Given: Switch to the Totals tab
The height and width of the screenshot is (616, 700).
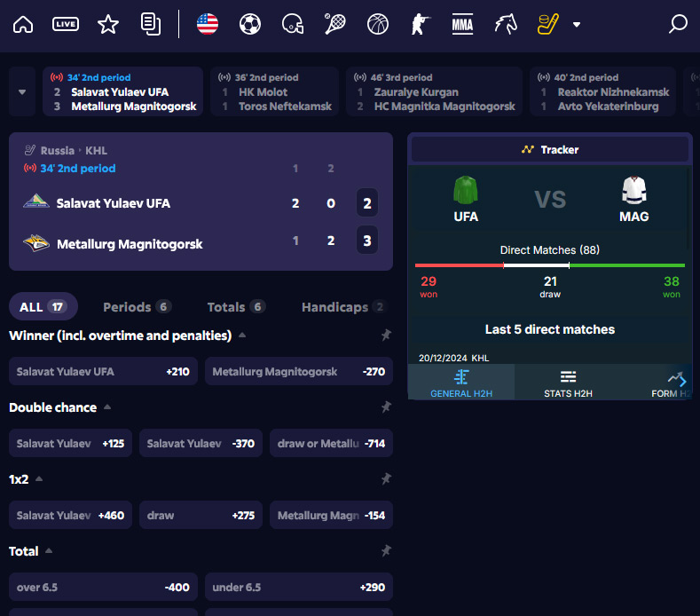Looking at the screenshot, I should (236, 307).
